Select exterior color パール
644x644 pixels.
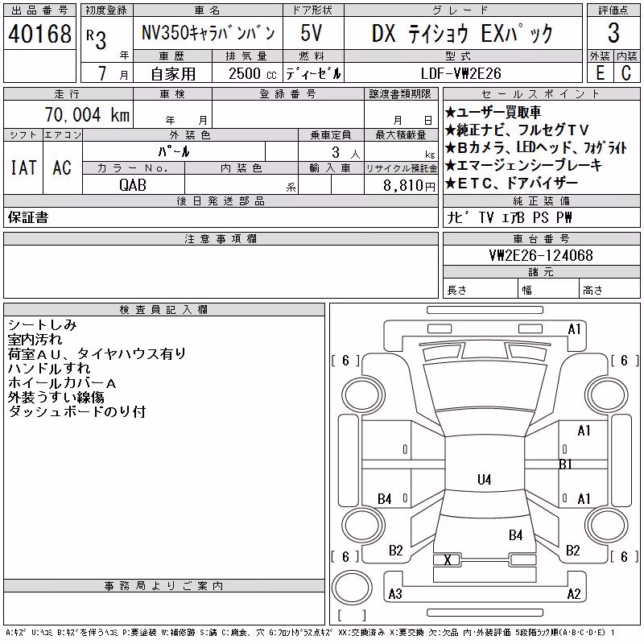click(174, 151)
